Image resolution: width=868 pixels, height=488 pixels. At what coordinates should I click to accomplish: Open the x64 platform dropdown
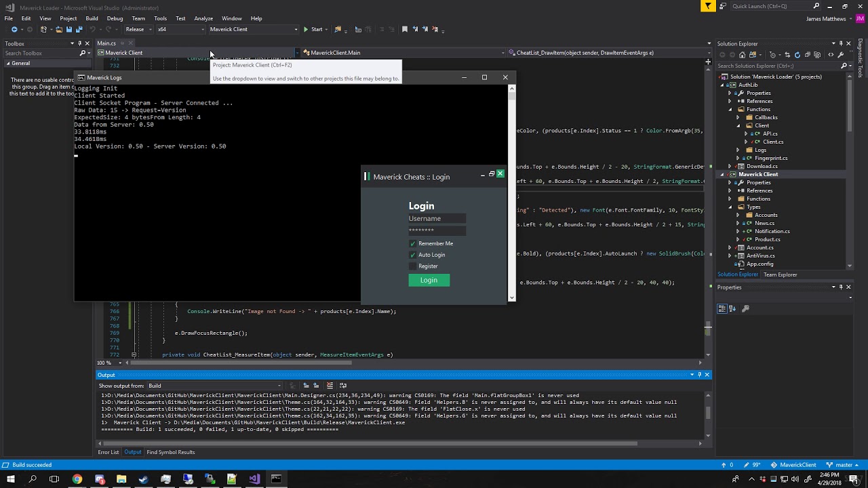tap(180, 29)
